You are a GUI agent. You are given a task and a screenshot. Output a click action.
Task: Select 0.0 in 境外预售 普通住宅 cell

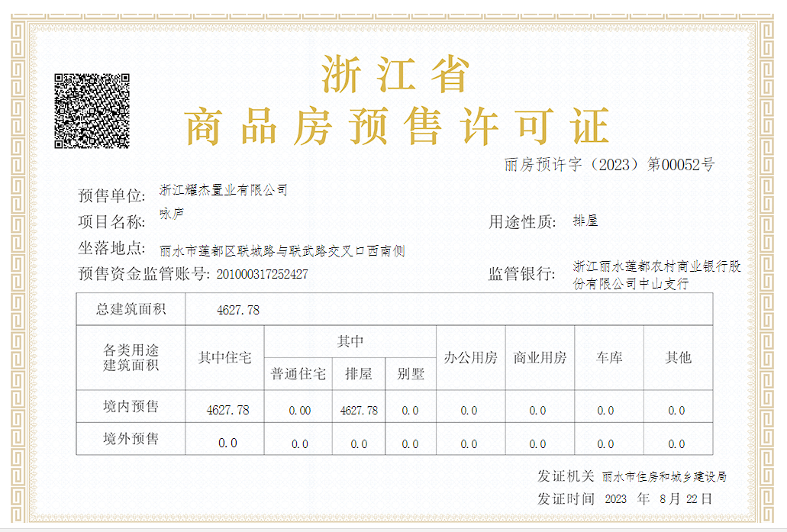300,444
